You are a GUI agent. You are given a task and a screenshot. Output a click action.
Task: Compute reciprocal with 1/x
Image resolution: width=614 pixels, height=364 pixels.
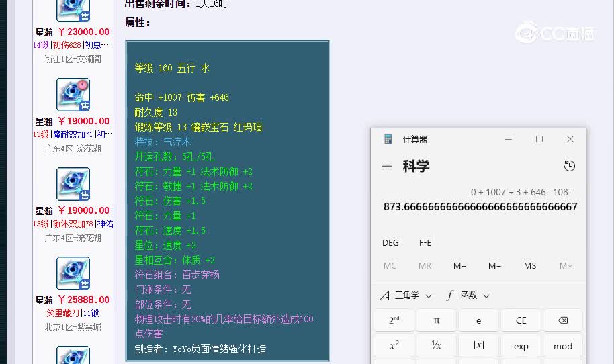click(x=436, y=346)
